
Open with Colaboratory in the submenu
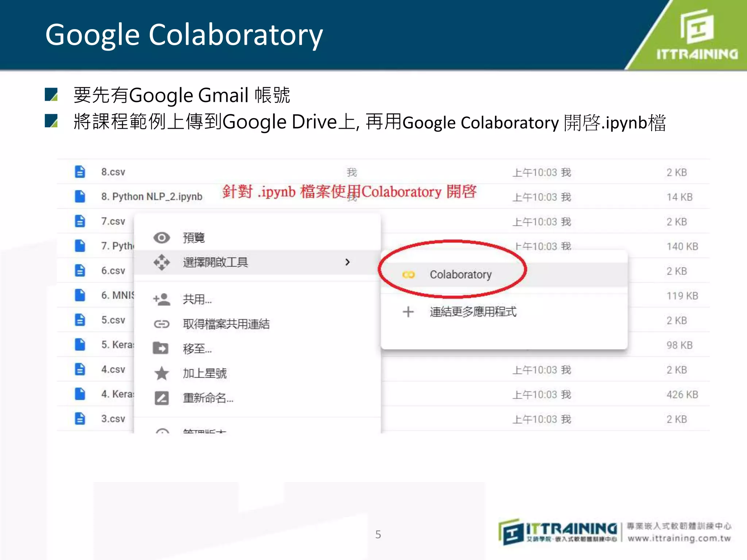click(504, 275)
